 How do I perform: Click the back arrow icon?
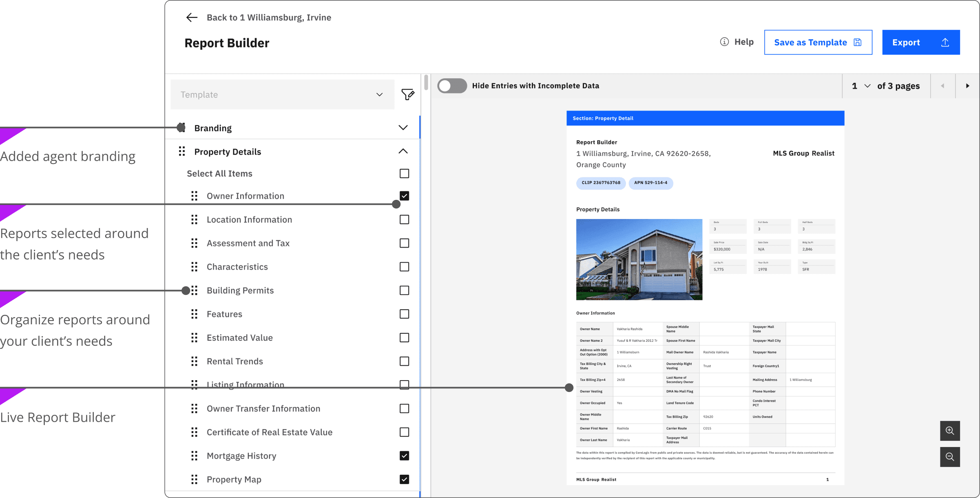(x=192, y=18)
